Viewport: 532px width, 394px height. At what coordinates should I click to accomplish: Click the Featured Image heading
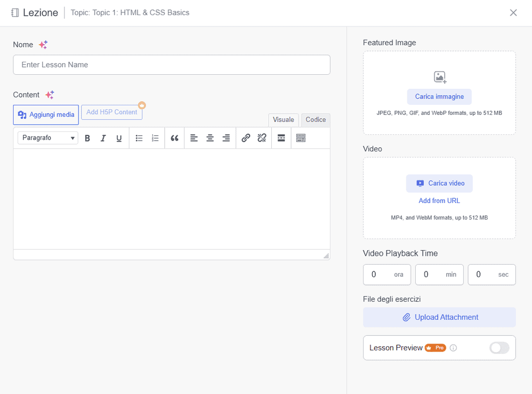click(390, 43)
